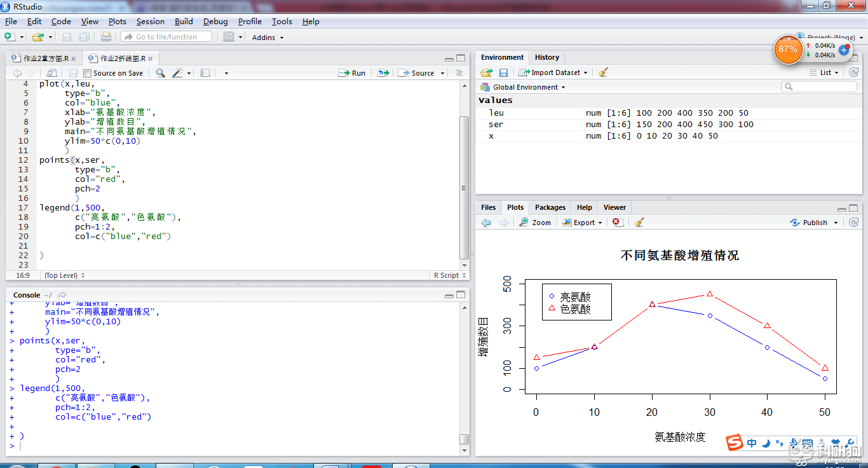Screen dimensions: 868x468
Task: Toggle the Source on Save checkbox
Action: point(88,73)
